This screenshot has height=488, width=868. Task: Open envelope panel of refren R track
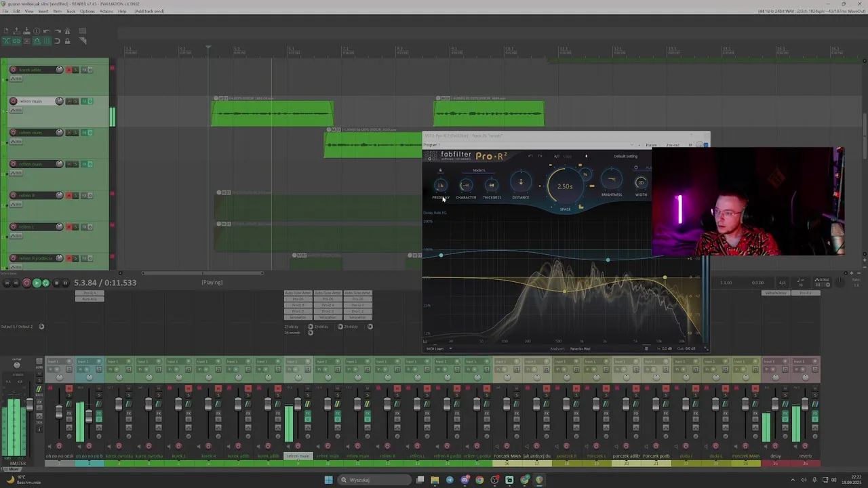pos(16,204)
